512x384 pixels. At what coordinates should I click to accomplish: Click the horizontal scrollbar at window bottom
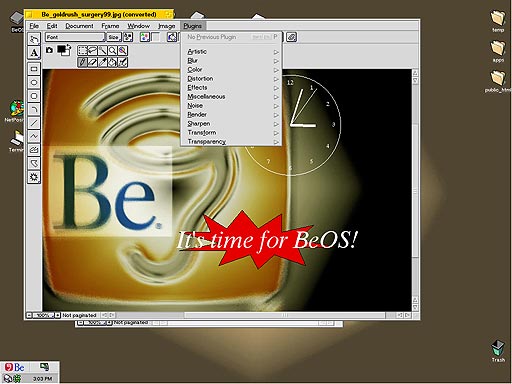256,315
